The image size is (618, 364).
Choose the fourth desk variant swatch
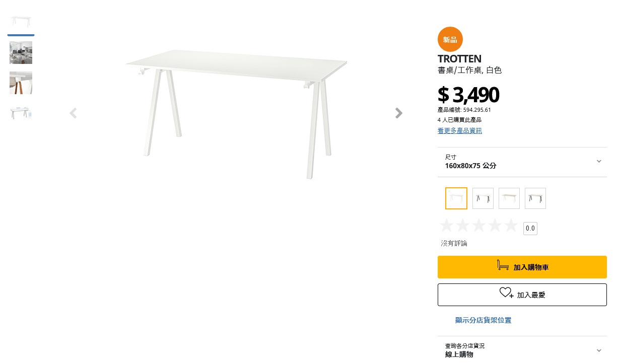535,198
